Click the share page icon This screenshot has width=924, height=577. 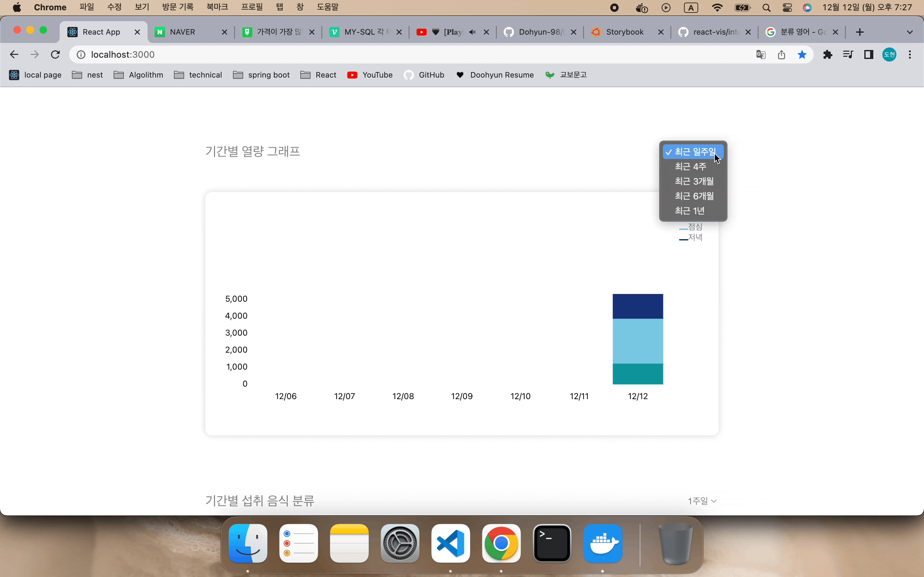click(x=781, y=54)
